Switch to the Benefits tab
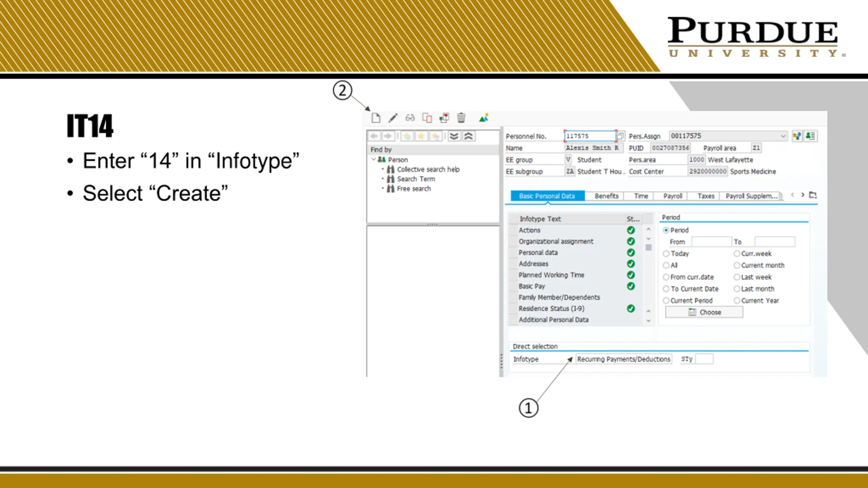This screenshot has width=868, height=488. tap(606, 196)
